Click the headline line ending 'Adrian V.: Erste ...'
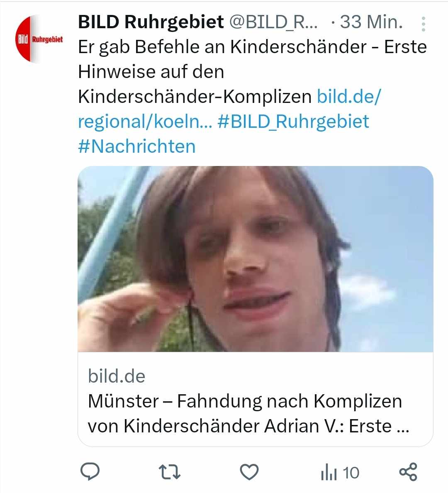This screenshot has height=493, width=448. [248, 426]
